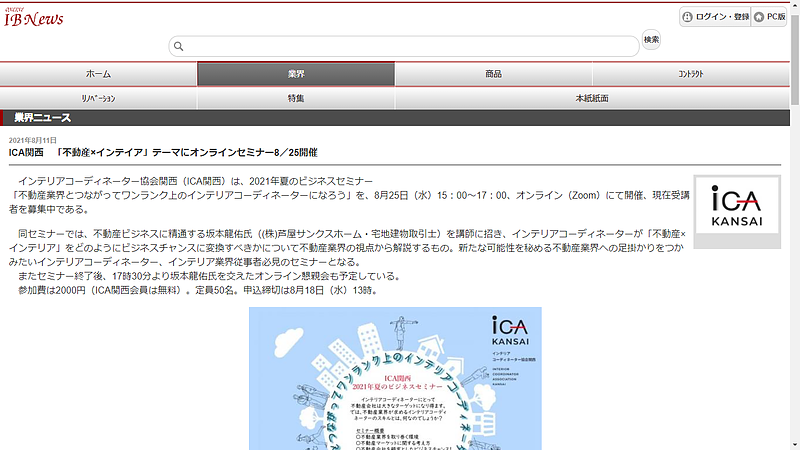
Task: Click the ログイン・登録 button
Action: pos(714,17)
